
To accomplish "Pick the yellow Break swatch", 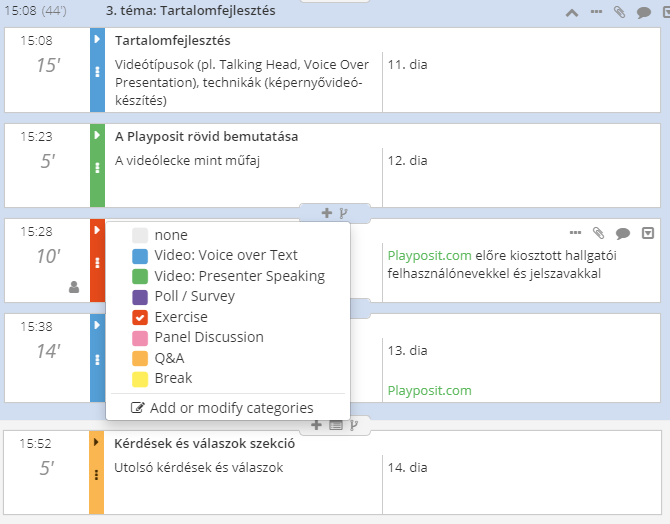I will click(x=140, y=379).
